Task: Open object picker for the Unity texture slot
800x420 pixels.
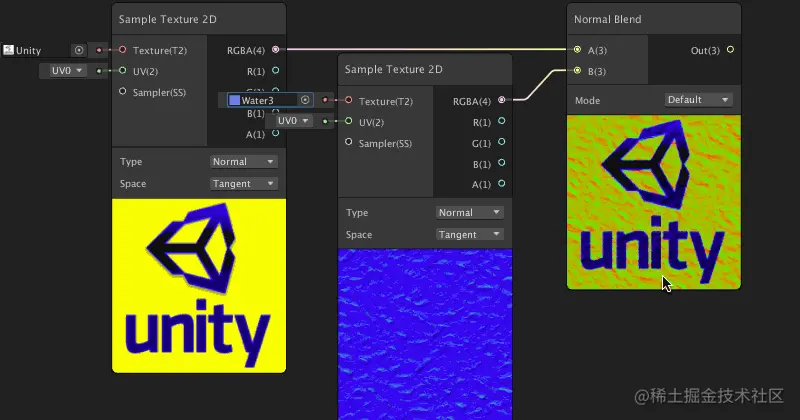Action: pyautogui.click(x=79, y=50)
